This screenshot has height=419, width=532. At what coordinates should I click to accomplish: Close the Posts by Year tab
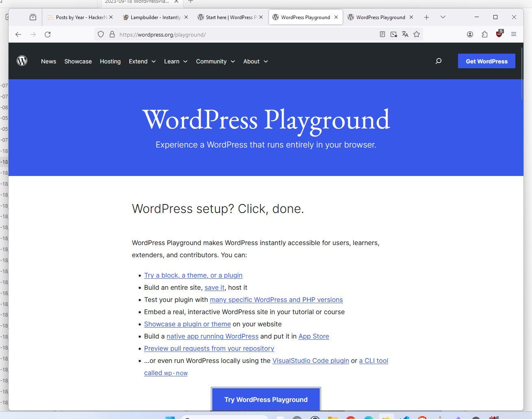tap(111, 17)
